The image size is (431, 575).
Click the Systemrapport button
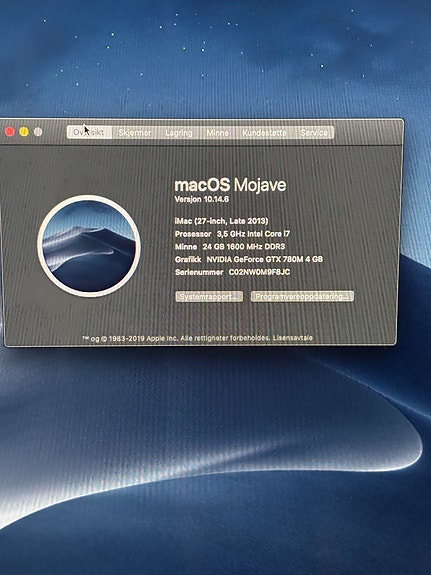[209, 296]
